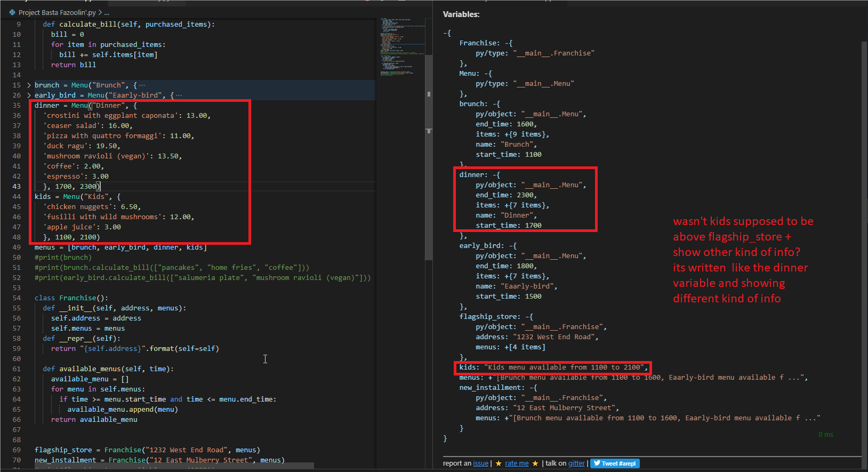The width and height of the screenshot is (868, 472).
Task: Place cursor on 'class Franchise():' line
Action: click(71, 298)
